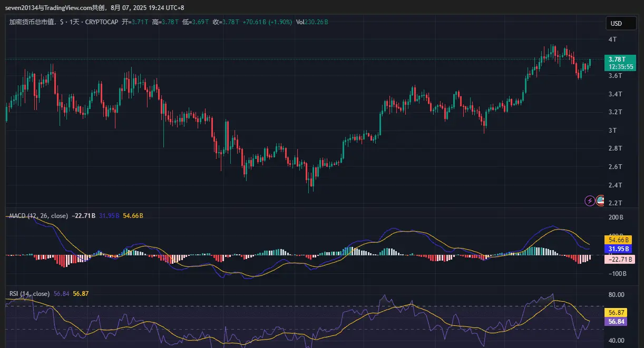This screenshot has width=644, height=348.
Task: Click the purple 56.84 value in RSI legend
Action: (61, 293)
